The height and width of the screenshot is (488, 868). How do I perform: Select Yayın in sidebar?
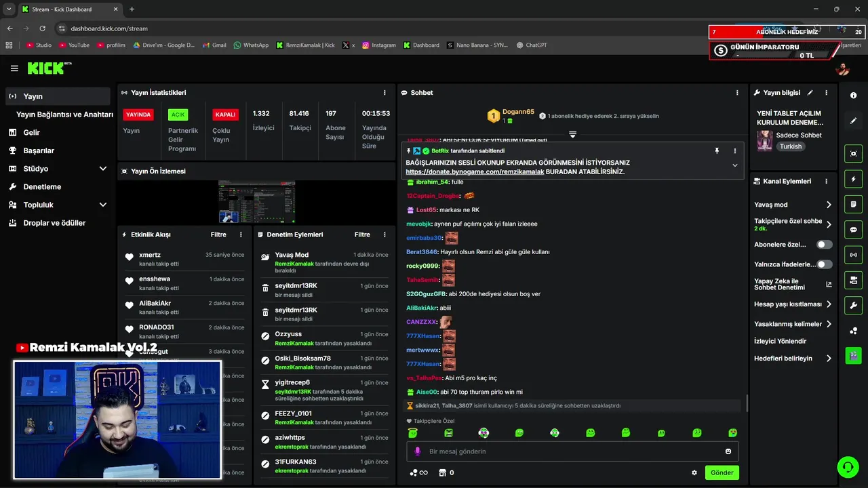(58, 96)
